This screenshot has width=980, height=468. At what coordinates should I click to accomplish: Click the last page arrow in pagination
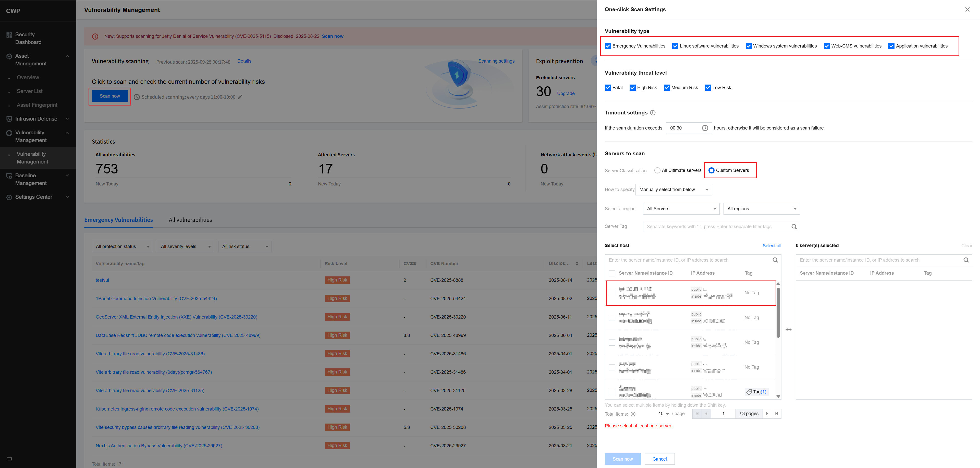point(776,414)
